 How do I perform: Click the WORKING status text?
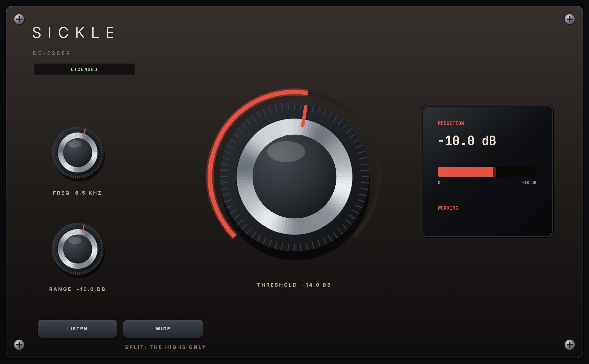pyautogui.click(x=448, y=208)
